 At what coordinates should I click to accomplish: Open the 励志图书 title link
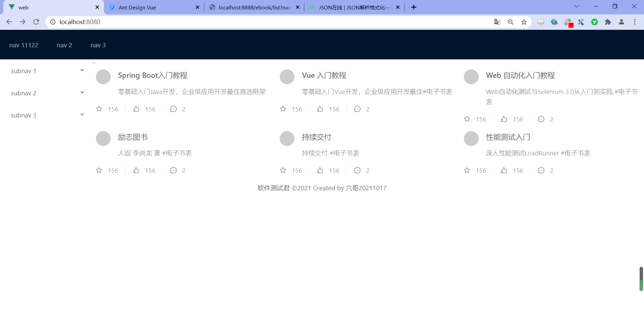pyautogui.click(x=132, y=137)
